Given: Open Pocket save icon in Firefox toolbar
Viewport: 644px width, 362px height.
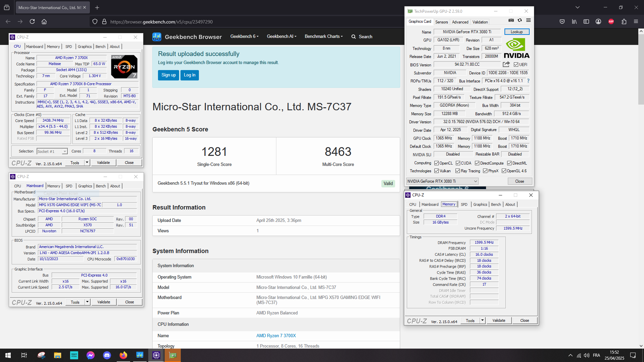Looking at the screenshot, I should pyautogui.click(x=562, y=21).
